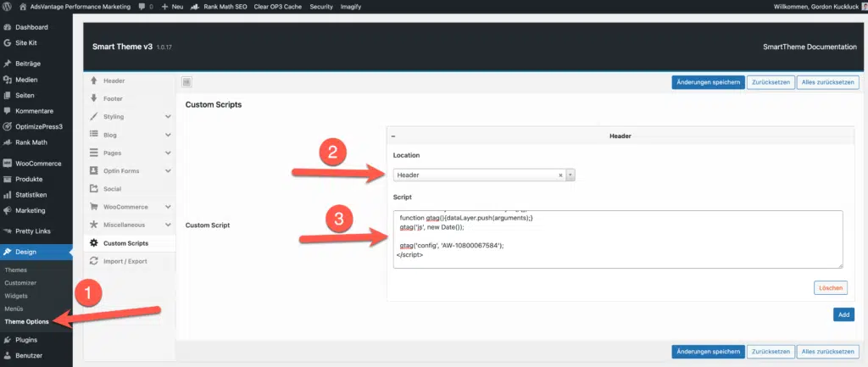Clear the Header location selection with x
The image size is (868, 367).
pyautogui.click(x=560, y=175)
